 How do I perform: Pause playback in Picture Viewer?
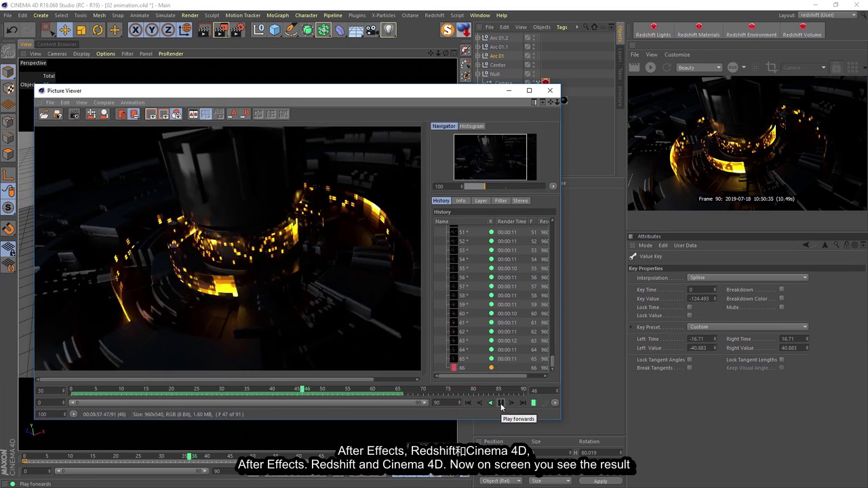tap(501, 403)
